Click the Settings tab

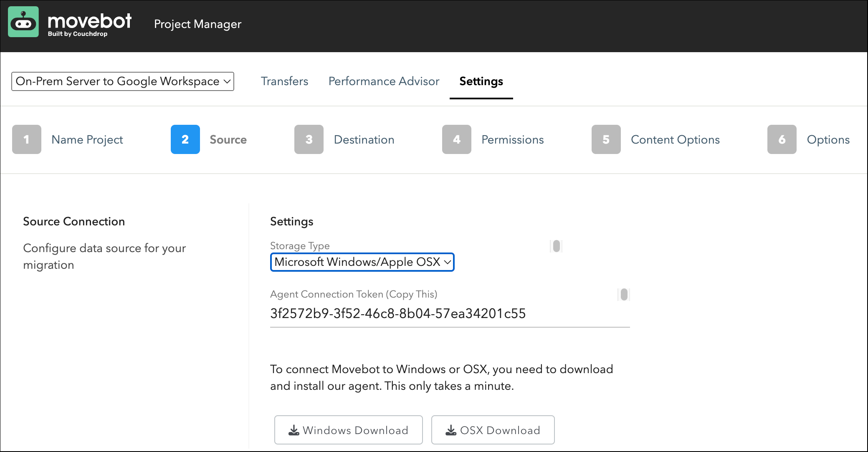(481, 81)
